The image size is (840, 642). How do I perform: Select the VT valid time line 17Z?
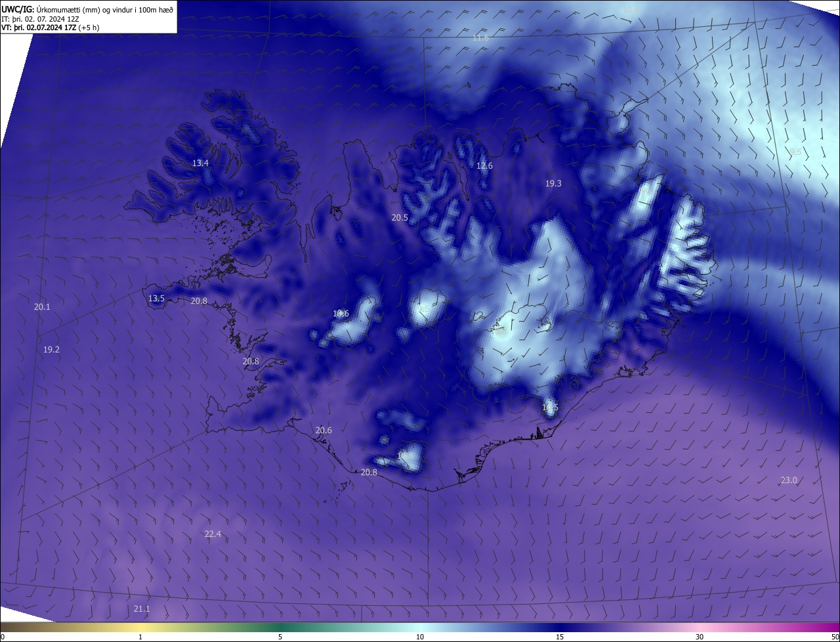click(x=52, y=28)
